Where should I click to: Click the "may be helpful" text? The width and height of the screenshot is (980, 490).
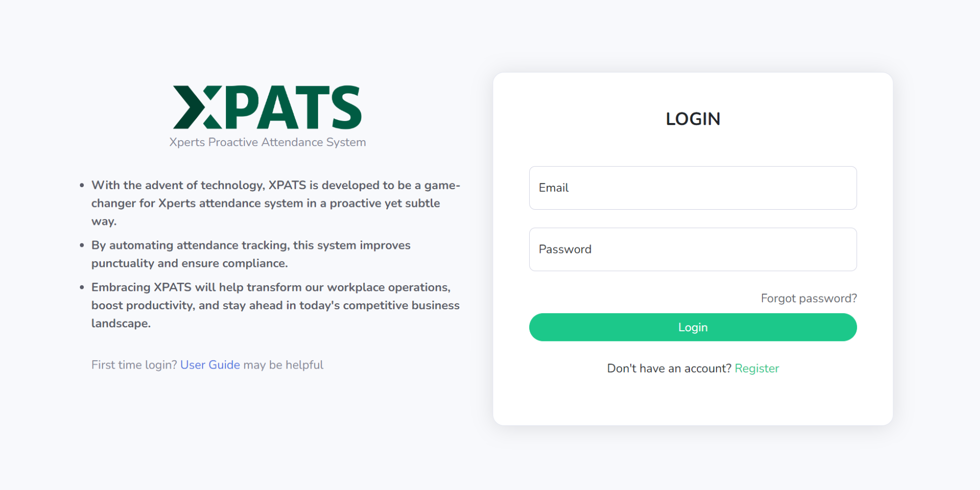click(x=283, y=365)
